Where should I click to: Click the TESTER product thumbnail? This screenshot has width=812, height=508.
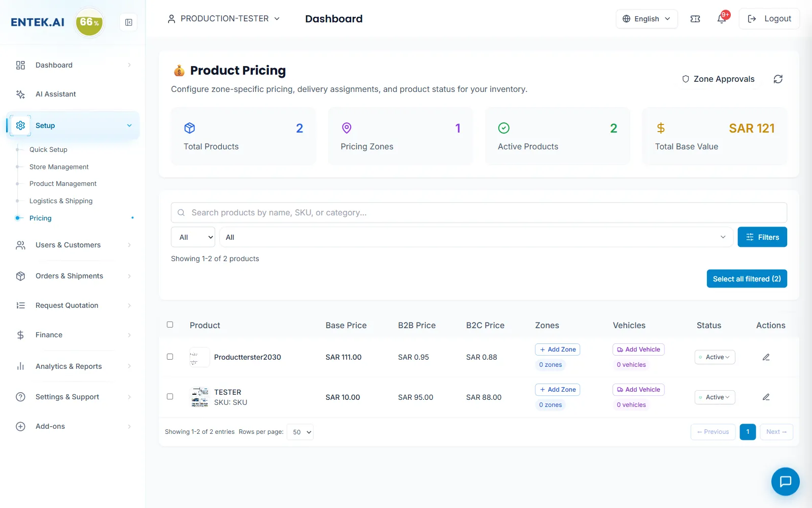coord(199,397)
